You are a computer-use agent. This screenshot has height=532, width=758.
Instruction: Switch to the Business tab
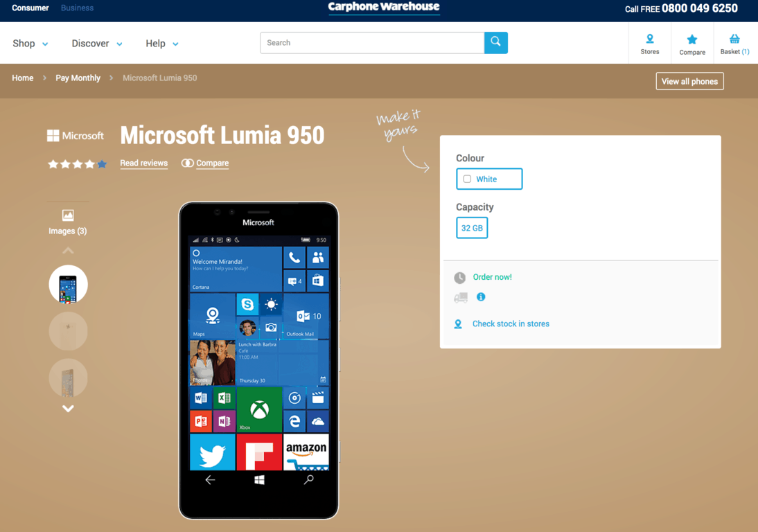pyautogui.click(x=77, y=8)
